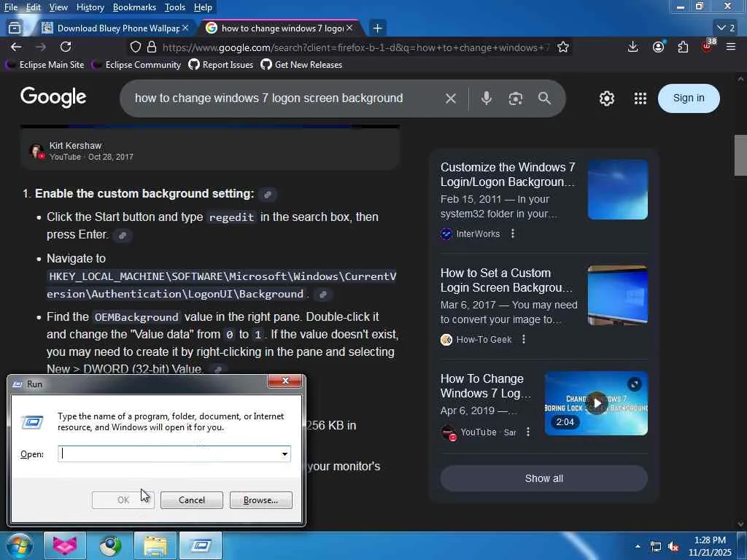Open Google quick settings gear
Viewport: 747px width, 560px height.
606,98
